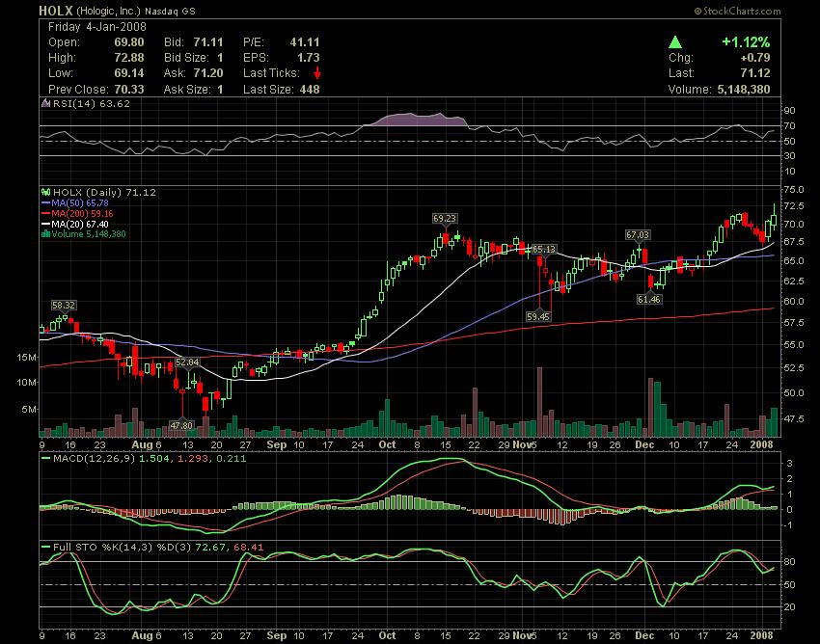Click the Low value 69.14

pyautogui.click(x=129, y=73)
